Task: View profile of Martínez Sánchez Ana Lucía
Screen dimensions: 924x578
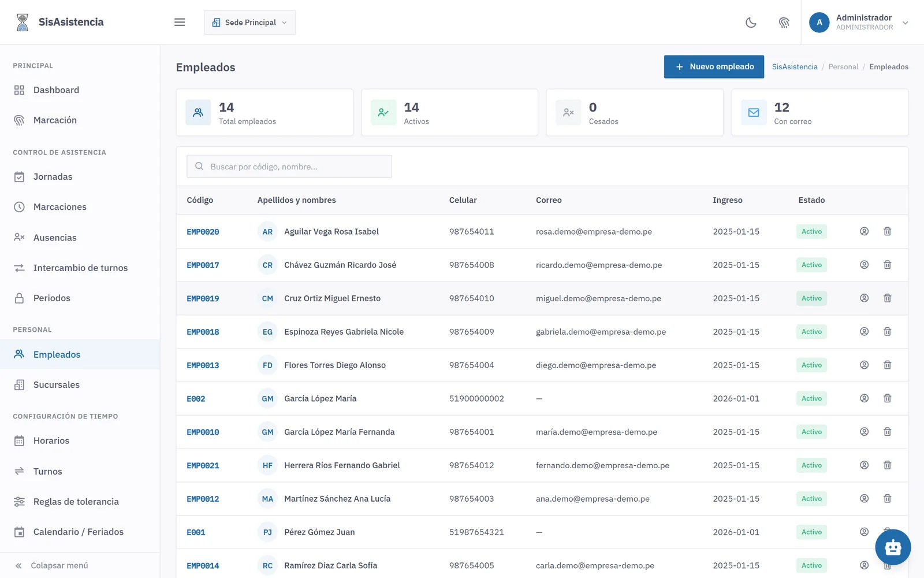Action: (x=864, y=499)
